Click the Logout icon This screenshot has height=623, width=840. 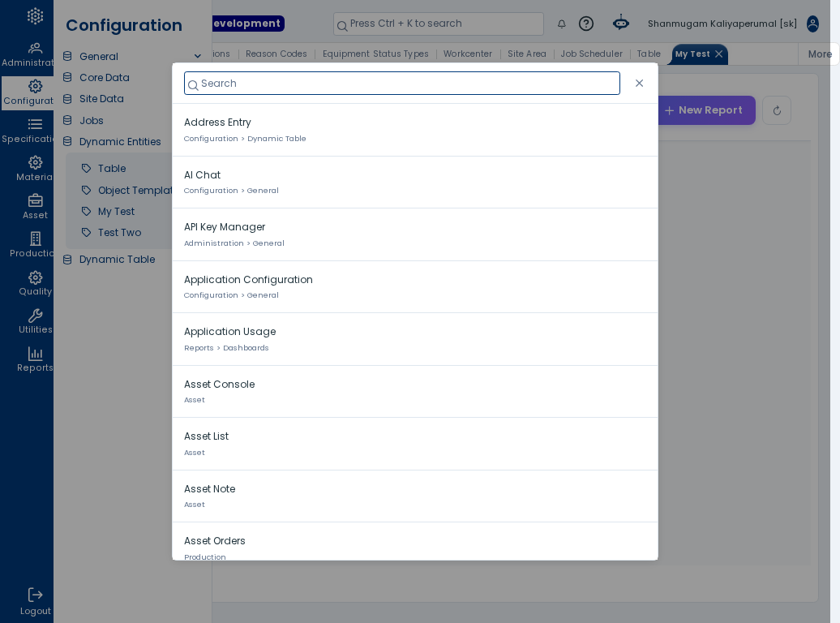click(36, 595)
